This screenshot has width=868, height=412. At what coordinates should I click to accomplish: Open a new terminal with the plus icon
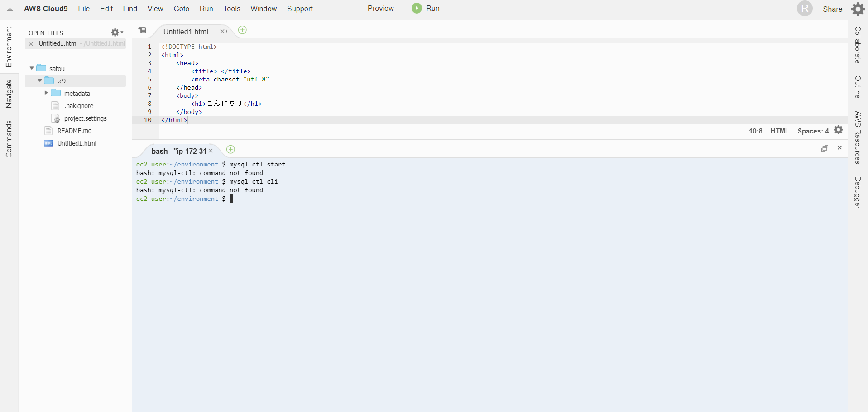230,149
